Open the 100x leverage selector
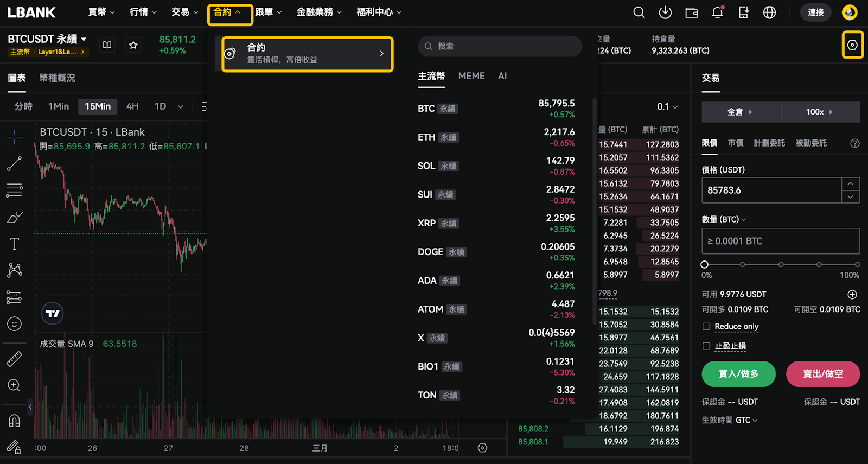This screenshot has width=868, height=464. [x=820, y=112]
